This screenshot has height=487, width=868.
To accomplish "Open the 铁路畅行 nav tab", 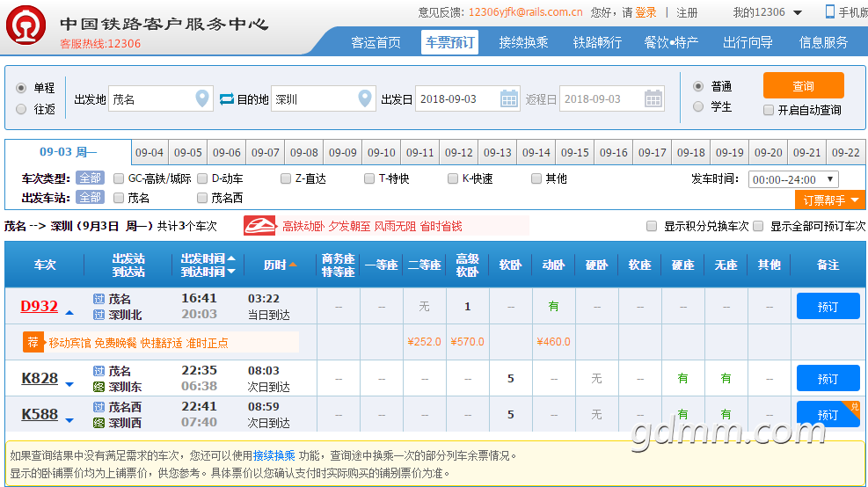I will (x=597, y=42).
